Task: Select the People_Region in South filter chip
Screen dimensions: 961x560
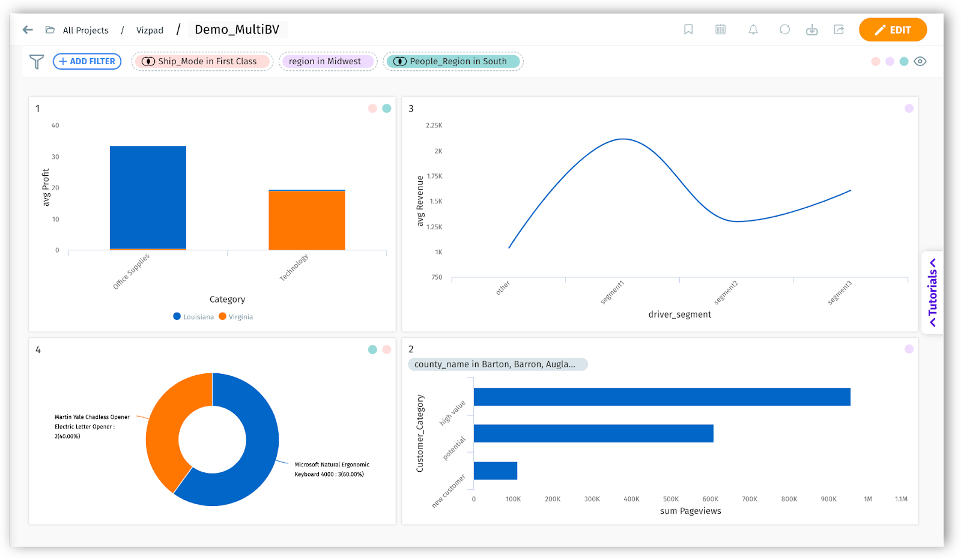Action: point(453,61)
